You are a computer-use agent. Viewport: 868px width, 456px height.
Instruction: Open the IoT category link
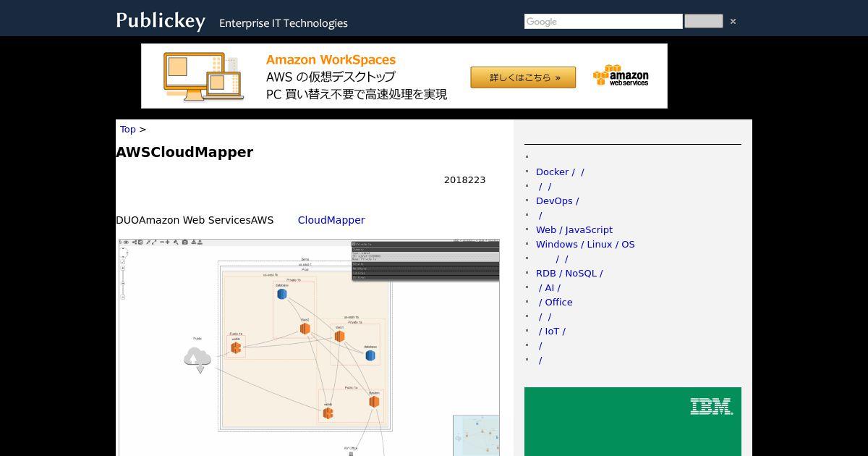[552, 331]
